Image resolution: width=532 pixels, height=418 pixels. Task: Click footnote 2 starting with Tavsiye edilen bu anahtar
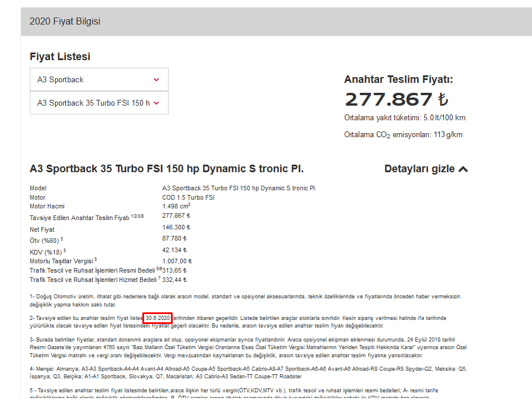(x=238, y=322)
